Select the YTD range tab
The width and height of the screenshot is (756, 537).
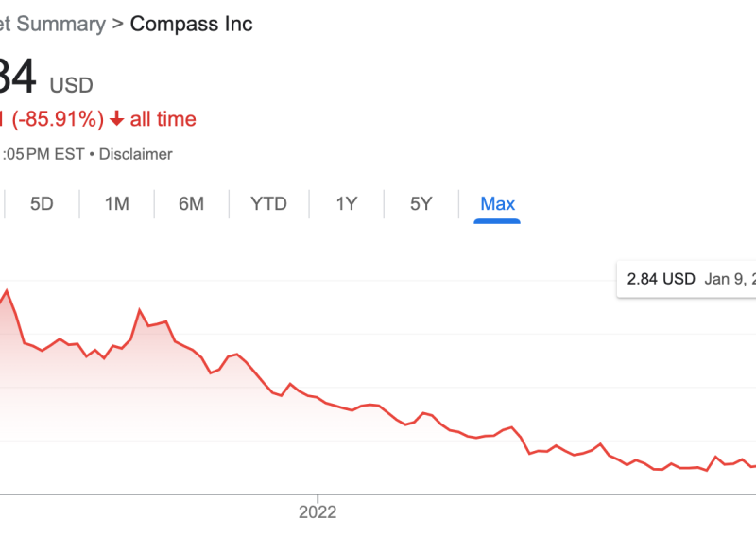point(268,203)
